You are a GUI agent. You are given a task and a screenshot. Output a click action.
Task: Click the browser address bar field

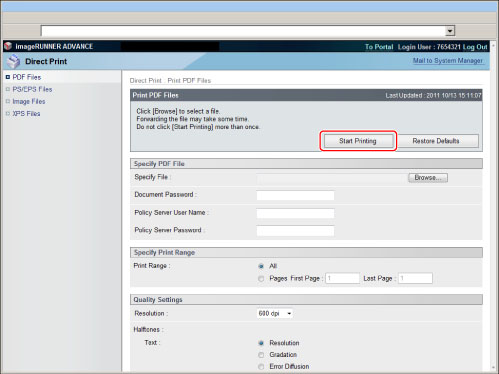click(243, 31)
